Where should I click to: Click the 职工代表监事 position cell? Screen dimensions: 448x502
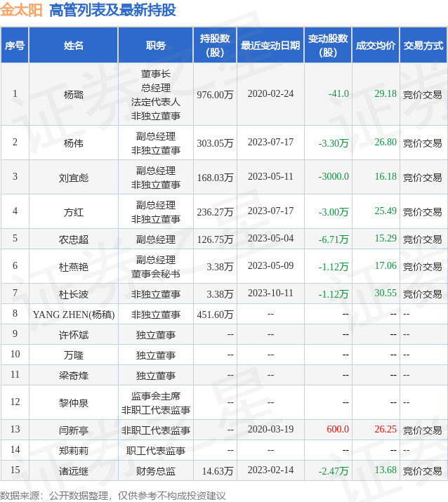(x=156, y=451)
